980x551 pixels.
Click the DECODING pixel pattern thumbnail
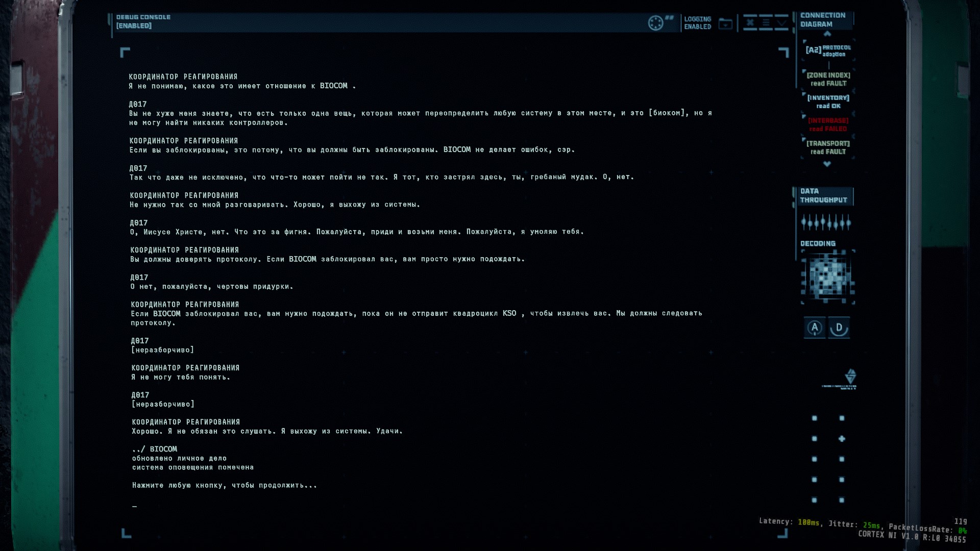828,277
